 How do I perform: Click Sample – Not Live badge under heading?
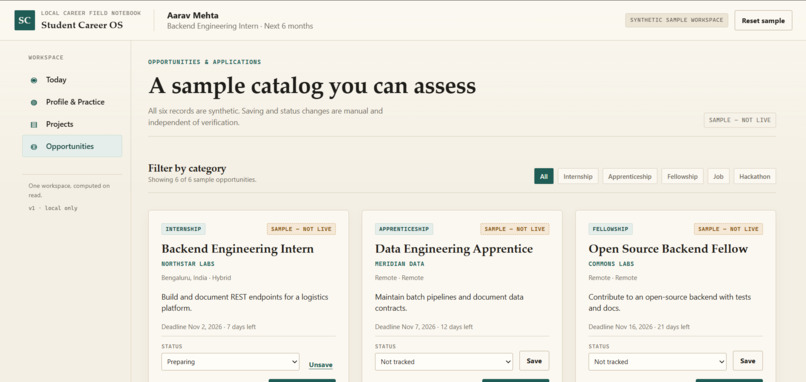(x=740, y=120)
